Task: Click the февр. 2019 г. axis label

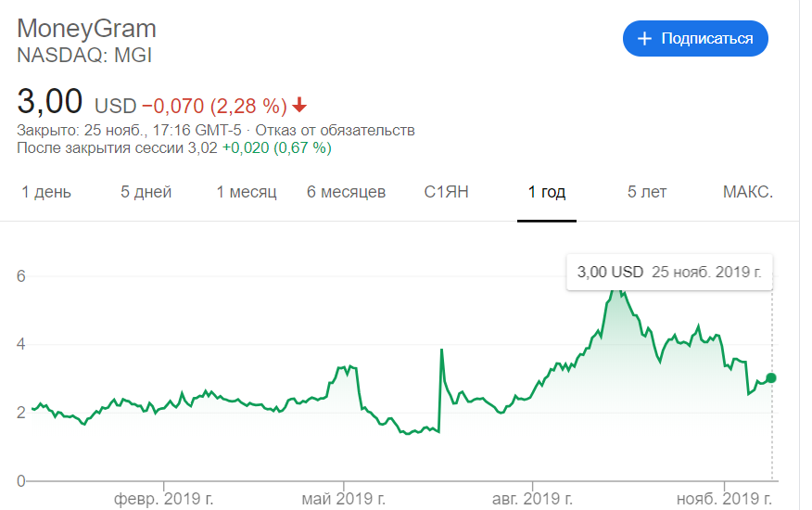Action: (164, 499)
